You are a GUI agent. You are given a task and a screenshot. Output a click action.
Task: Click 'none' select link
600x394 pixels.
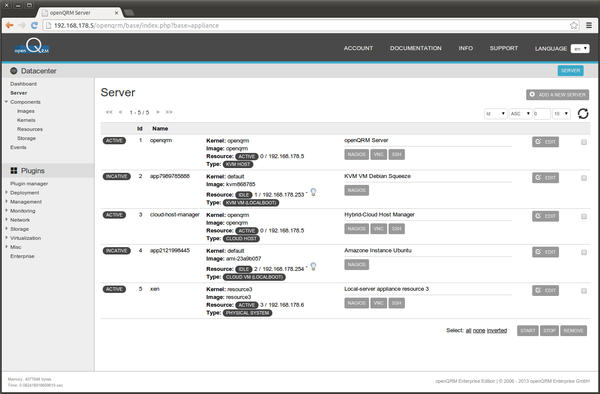tap(479, 331)
